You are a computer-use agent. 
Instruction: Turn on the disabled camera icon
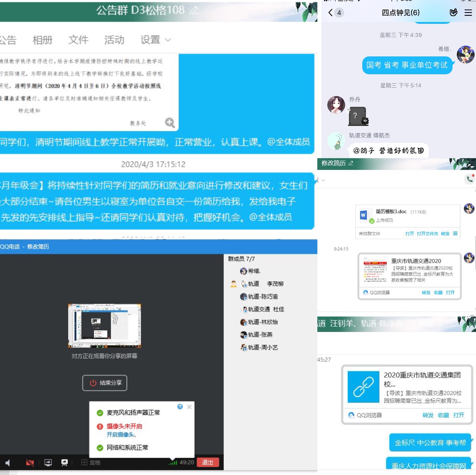coord(30,463)
